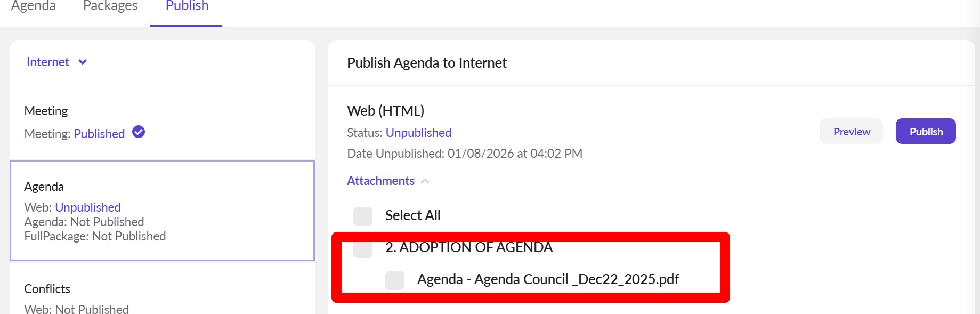Collapse the Attachments section
The image size is (980, 314).
[x=425, y=181]
